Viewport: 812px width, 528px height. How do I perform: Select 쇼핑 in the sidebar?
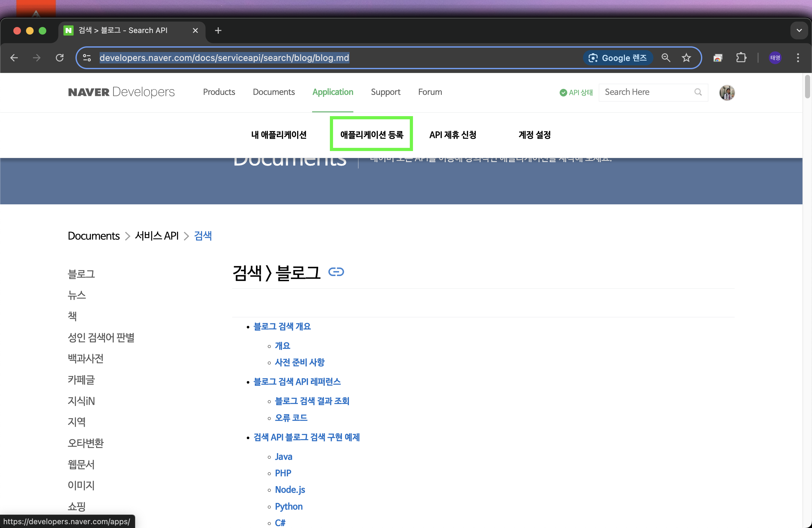[x=77, y=507]
